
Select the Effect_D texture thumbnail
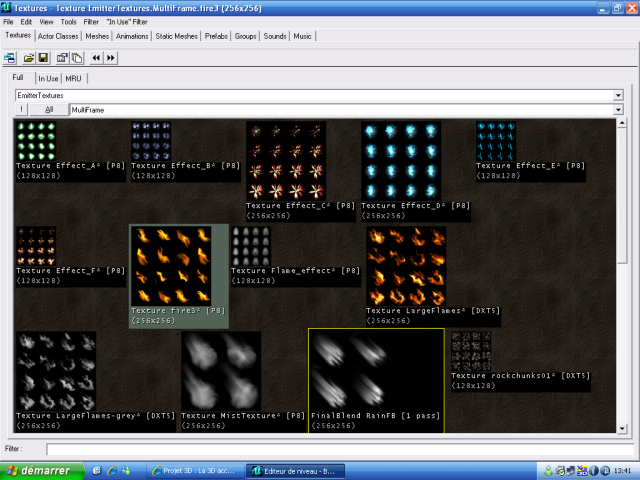pos(401,161)
